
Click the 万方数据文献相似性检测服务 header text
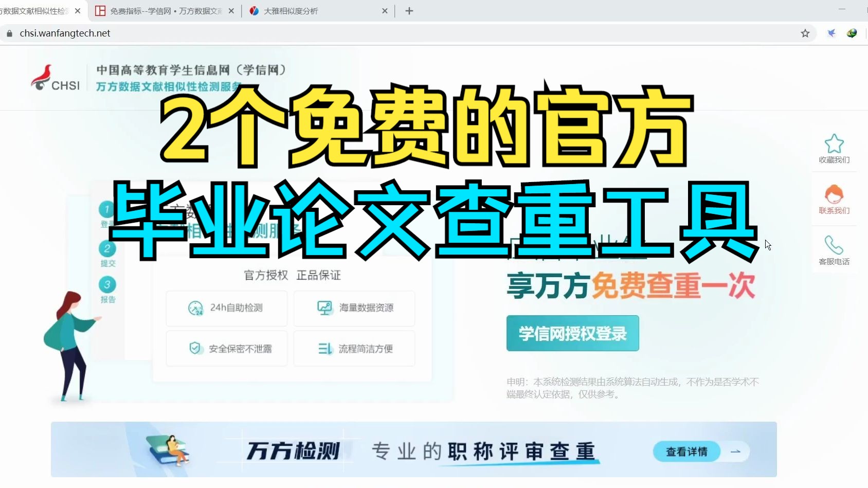click(x=169, y=86)
